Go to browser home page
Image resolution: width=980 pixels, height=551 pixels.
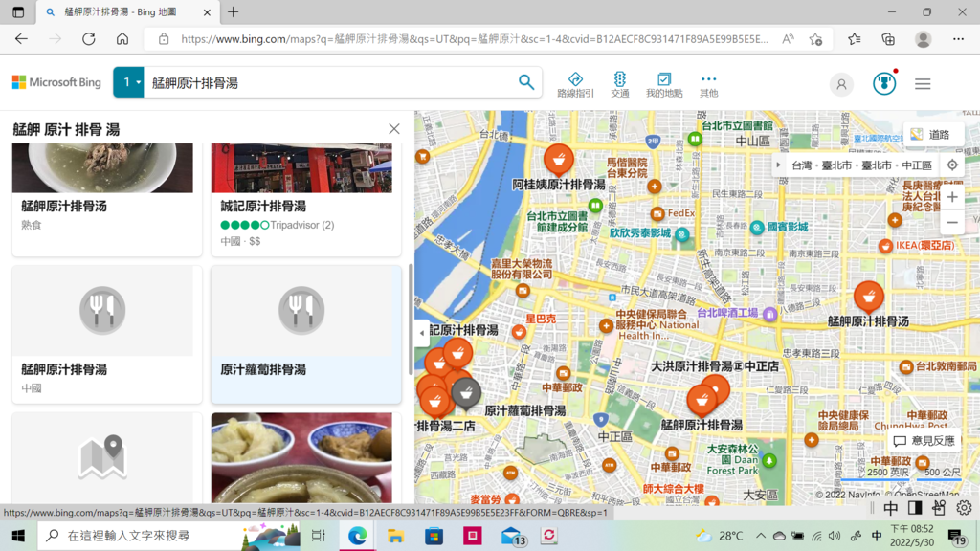pos(122,38)
